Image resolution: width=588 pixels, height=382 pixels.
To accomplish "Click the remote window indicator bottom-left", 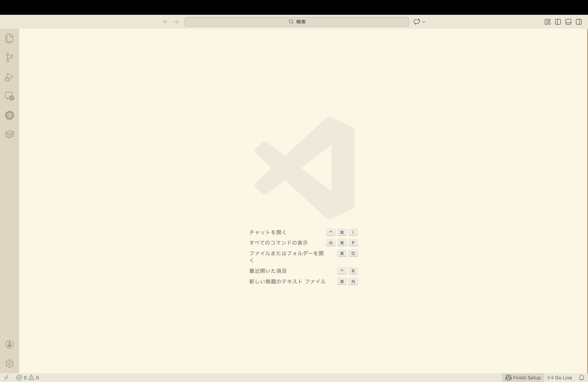I will [6, 378].
